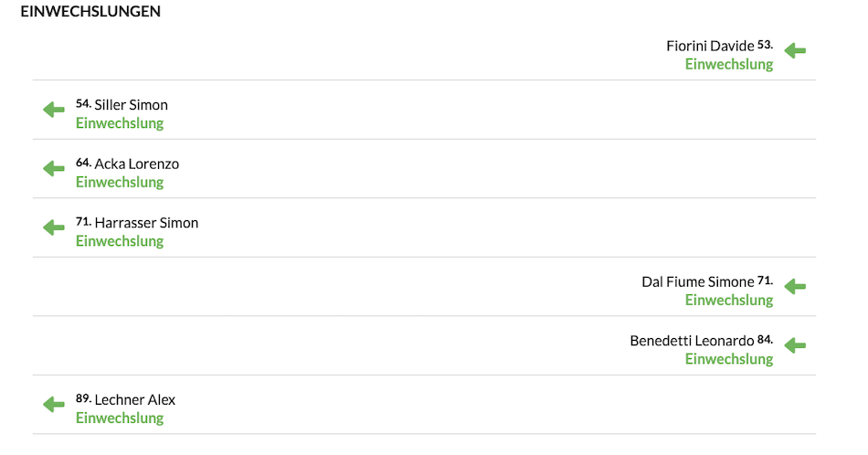Viewport: 868px width, 455px height.
Task: Select the name Harrasser Simon
Action: click(x=146, y=223)
